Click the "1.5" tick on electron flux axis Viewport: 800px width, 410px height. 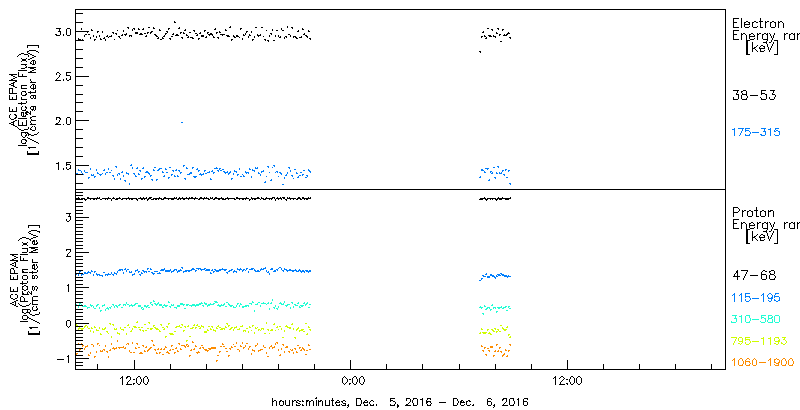(61, 165)
